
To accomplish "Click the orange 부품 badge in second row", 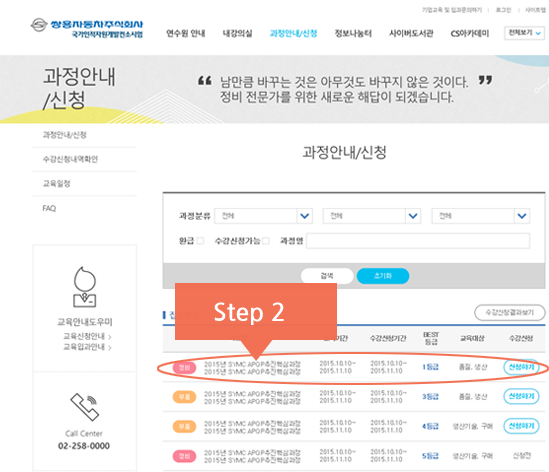I will point(184,397).
